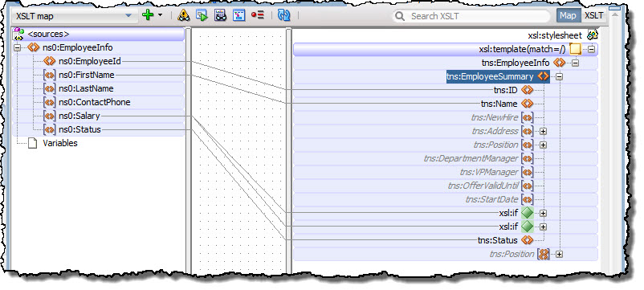Screen dimensions: 644x290
Task: Click the sources header icon
Action: pyautogui.click(x=18, y=34)
